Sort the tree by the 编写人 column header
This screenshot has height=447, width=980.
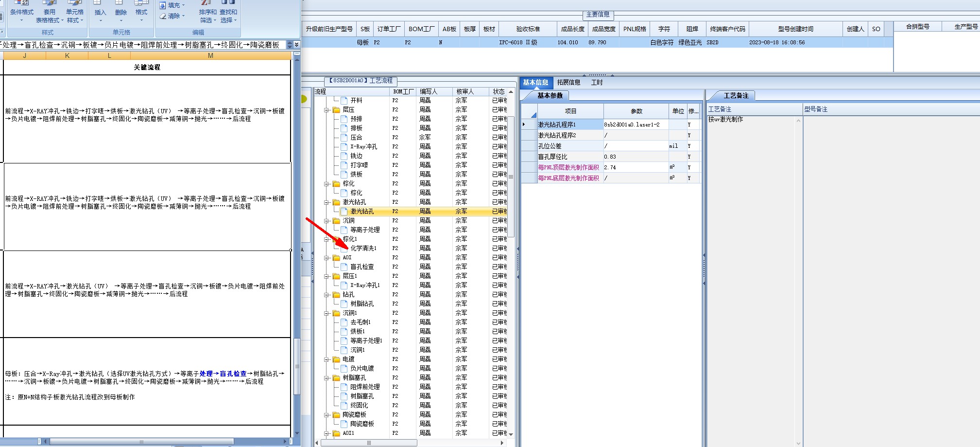pos(435,91)
